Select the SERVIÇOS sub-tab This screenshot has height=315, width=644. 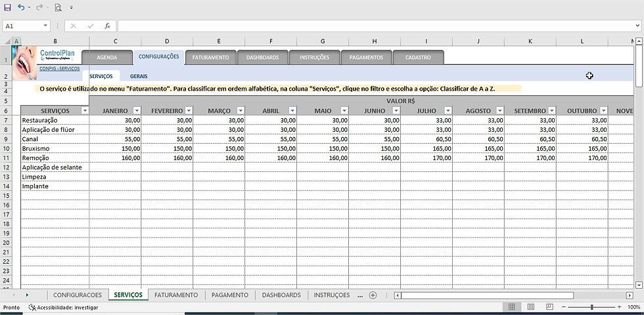101,76
